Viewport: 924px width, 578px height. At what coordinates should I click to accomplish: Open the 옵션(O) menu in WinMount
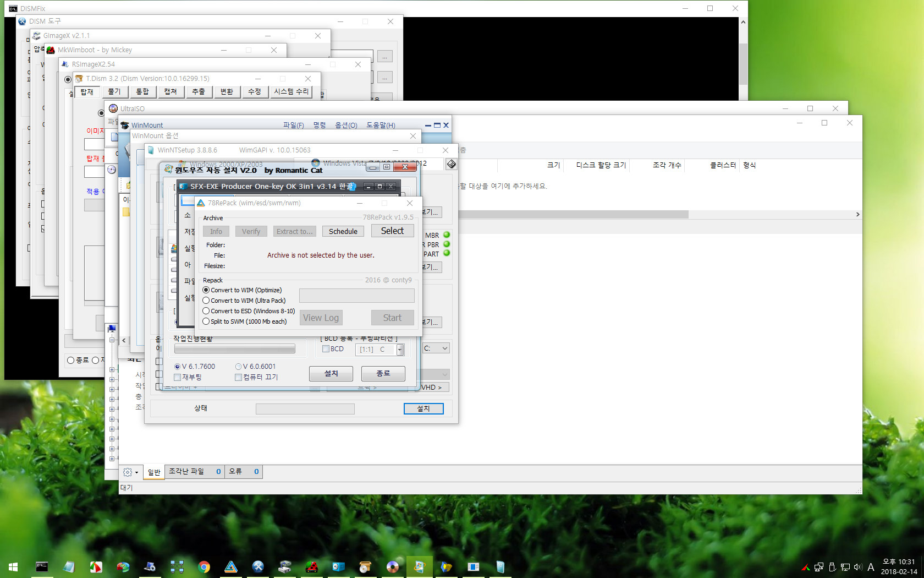pos(346,126)
